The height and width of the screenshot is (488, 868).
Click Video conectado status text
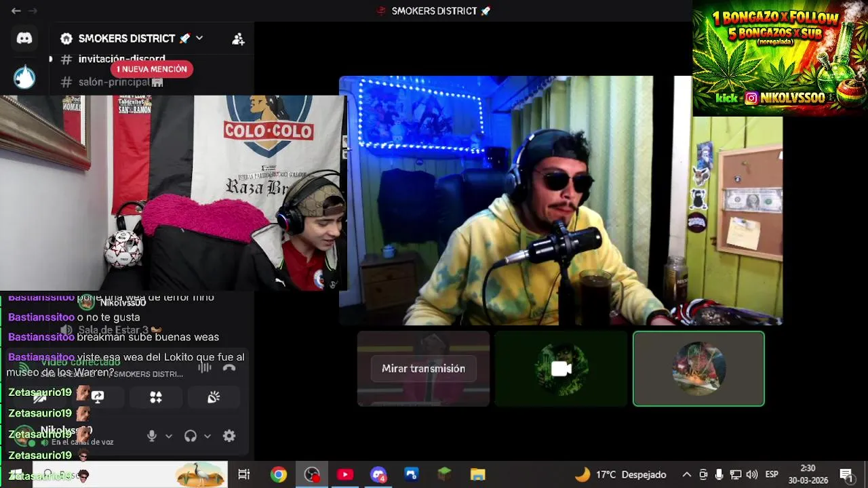[81, 363]
